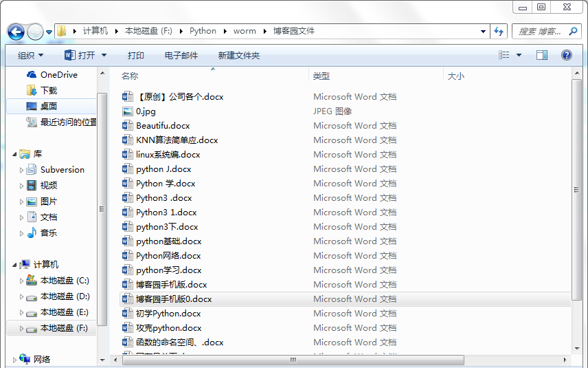Sort by 名称 column header
Image resolution: width=588 pixels, height=368 pixels.
[130, 76]
